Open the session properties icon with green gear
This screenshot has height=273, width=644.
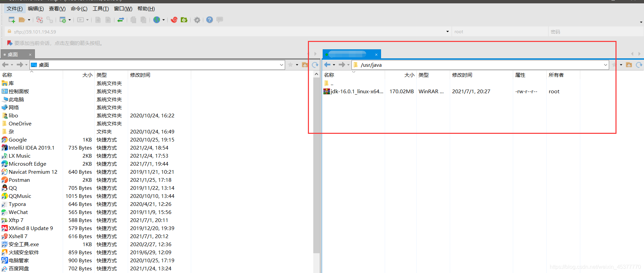63,20
